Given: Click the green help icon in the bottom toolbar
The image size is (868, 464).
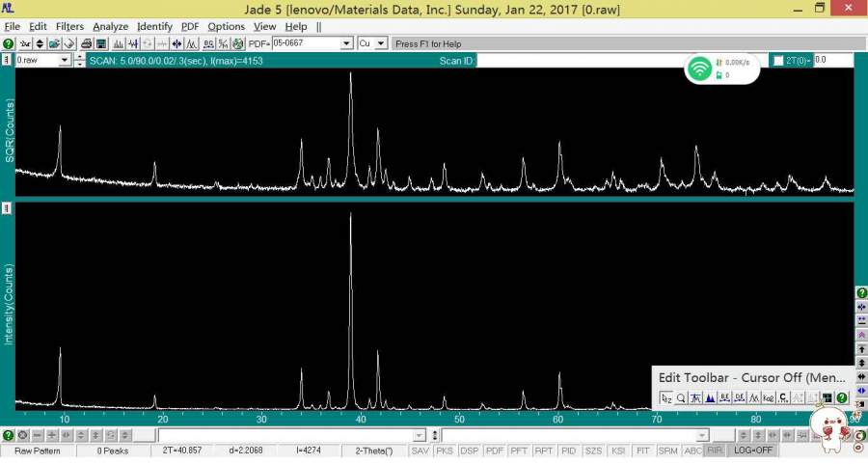Looking at the screenshot, I should (8, 435).
